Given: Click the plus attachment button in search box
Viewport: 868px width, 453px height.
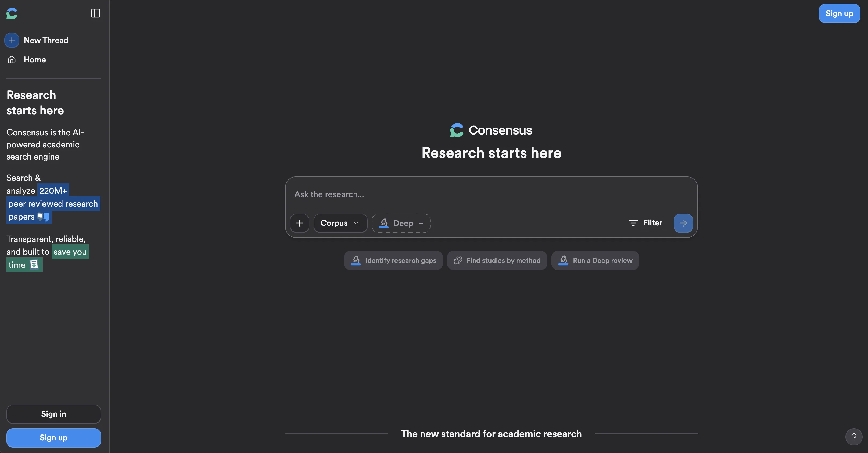Looking at the screenshot, I should coord(300,223).
